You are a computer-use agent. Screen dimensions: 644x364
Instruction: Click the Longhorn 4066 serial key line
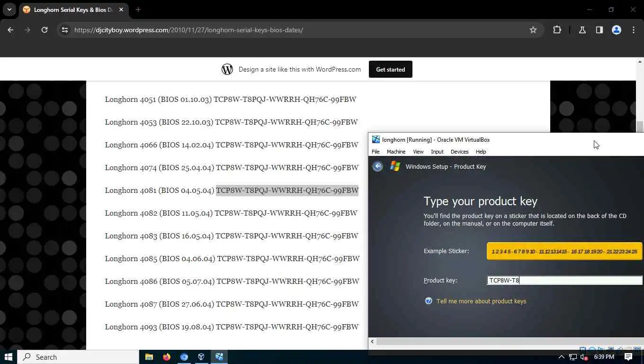pyautogui.click(x=232, y=145)
